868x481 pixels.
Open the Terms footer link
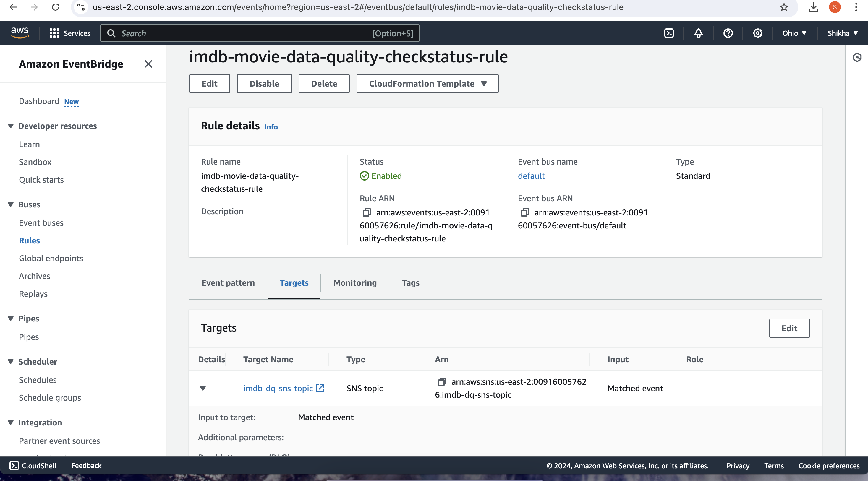(774, 466)
